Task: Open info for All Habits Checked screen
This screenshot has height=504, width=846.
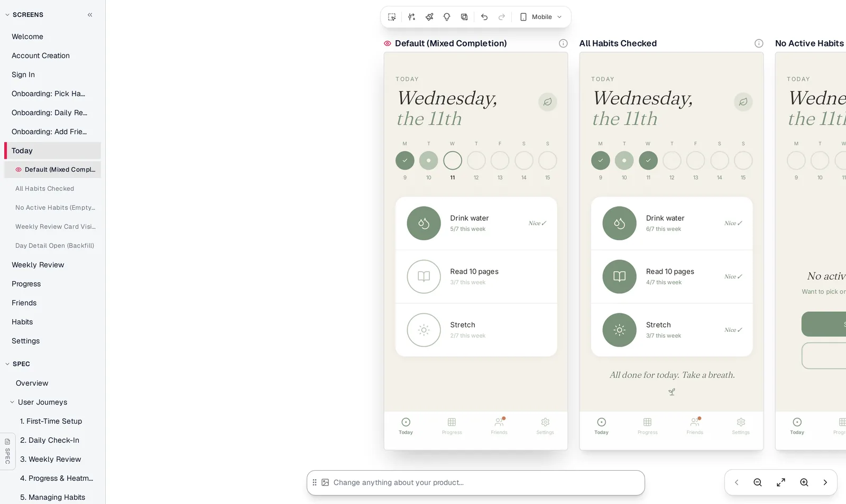Action: coord(759,43)
